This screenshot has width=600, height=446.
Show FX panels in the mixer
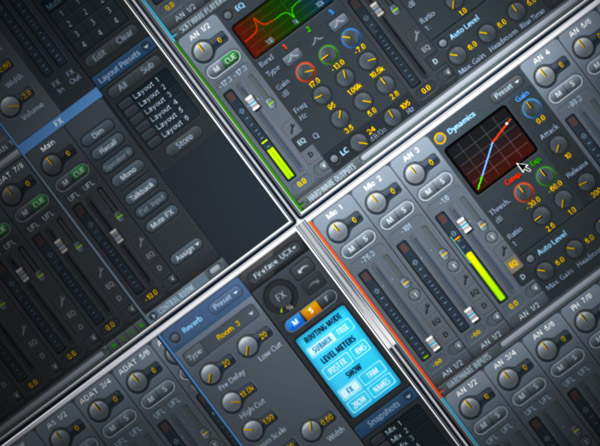349,388
